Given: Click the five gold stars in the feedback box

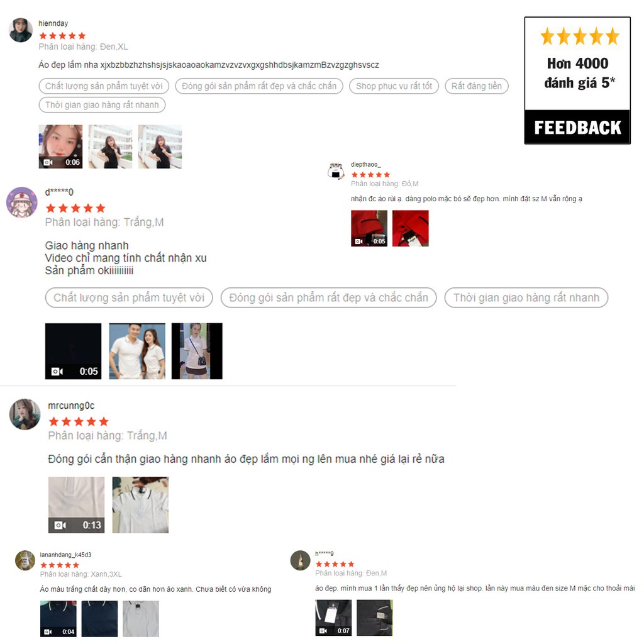Looking at the screenshot, I should [579, 36].
